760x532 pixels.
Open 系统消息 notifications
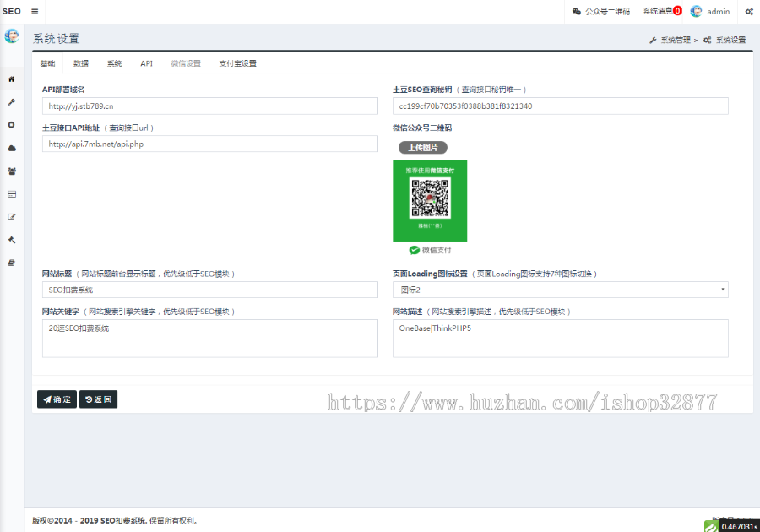pyautogui.click(x=657, y=11)
